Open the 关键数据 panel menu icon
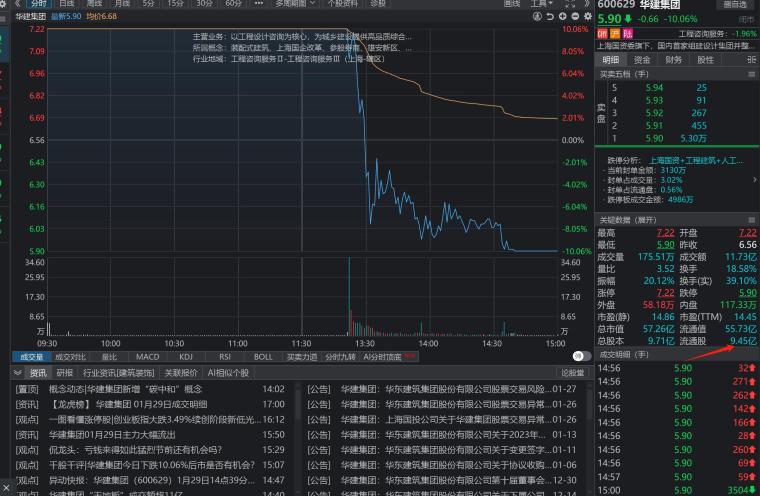 coord(751,219)
